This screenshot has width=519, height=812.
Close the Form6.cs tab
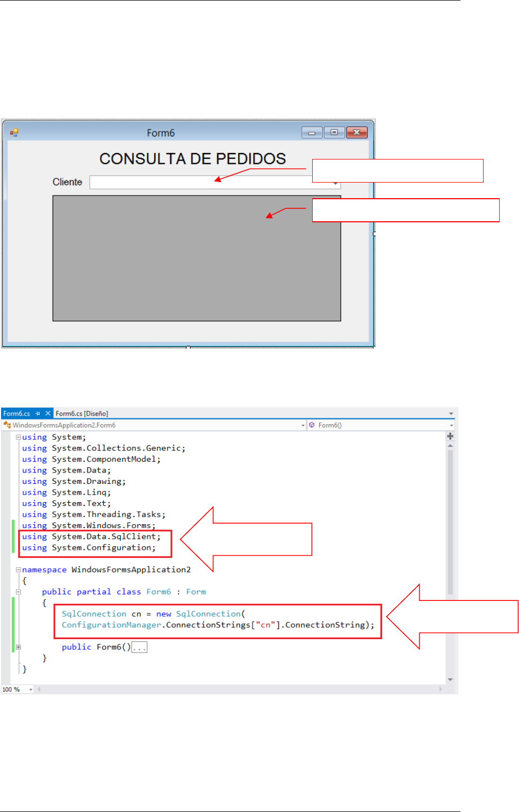[48, 413]
